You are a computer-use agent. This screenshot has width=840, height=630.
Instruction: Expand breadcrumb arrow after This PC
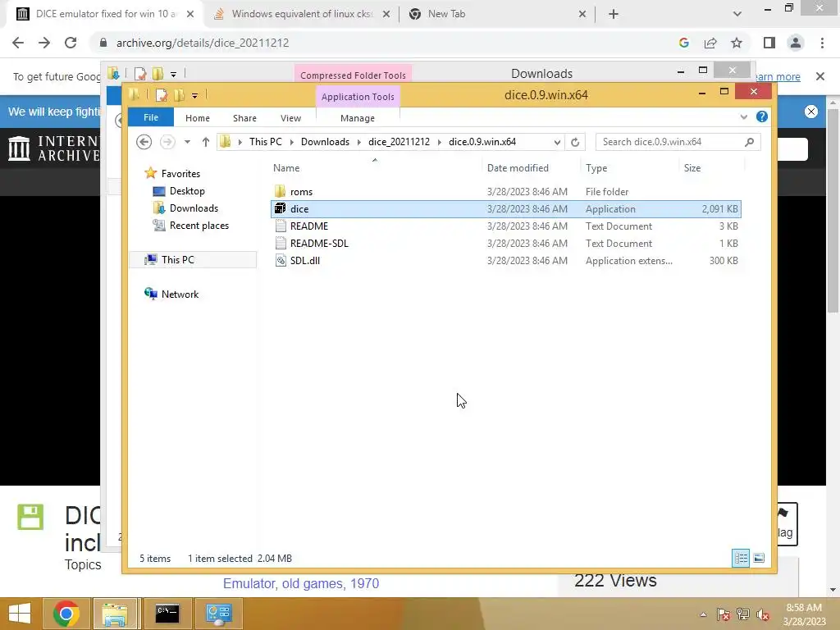[291, 142]
